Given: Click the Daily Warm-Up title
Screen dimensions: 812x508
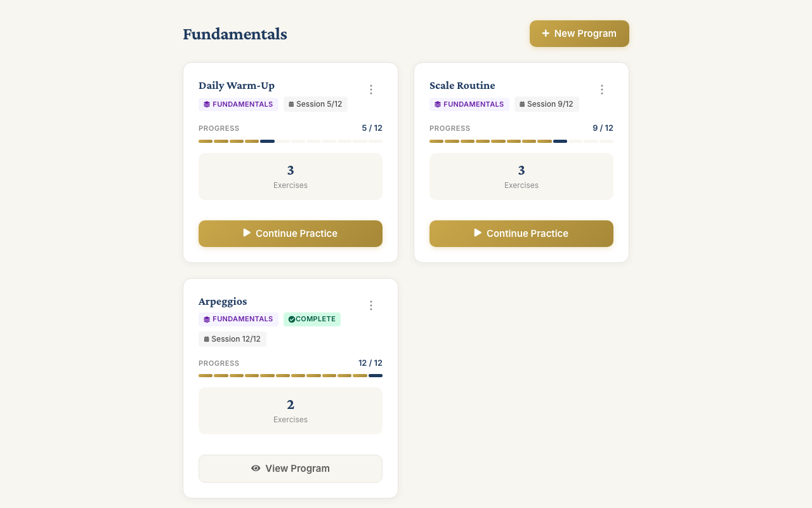Looking at the screenshot, I should click(x=237, y=86).
